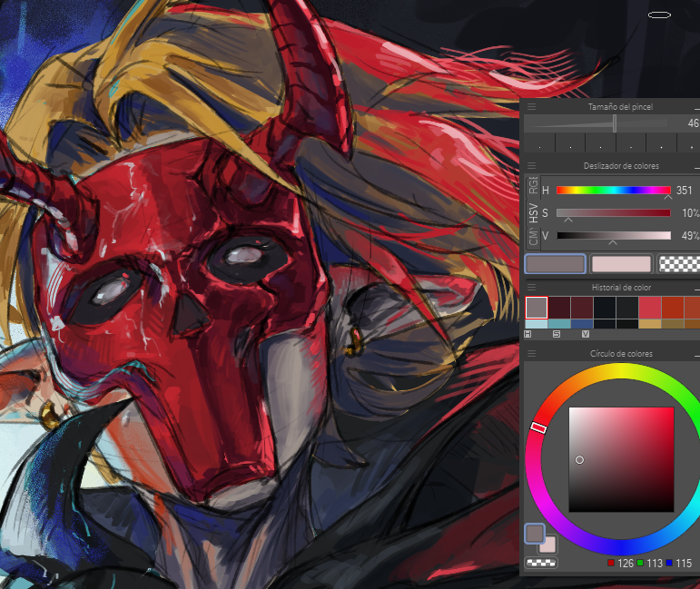The height and width of the screenshot is (589, 700).
Task: Select main color swatch in color slider panel
Action: pyautogui.click(x=555, y=264)
